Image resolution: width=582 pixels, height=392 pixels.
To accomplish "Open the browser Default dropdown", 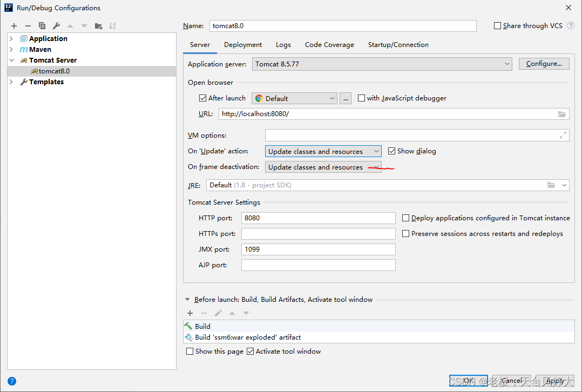I will point(294,98).
